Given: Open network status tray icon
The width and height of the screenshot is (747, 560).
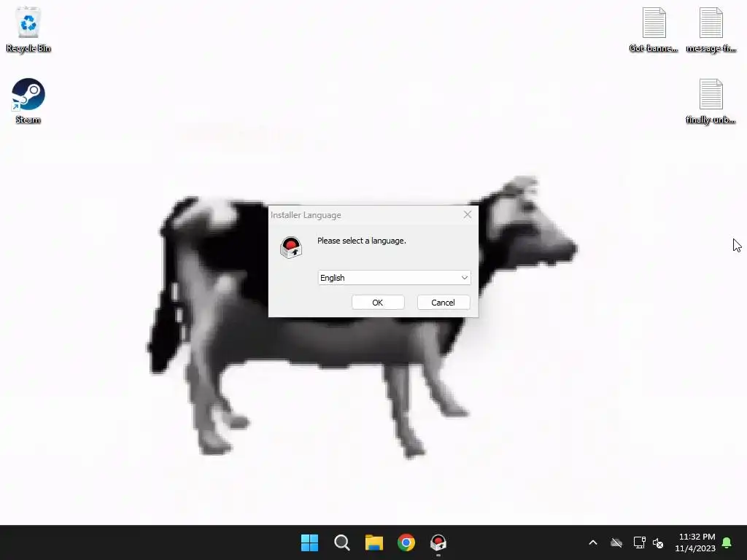Looking at the screenshot, I should pos(639,542).
